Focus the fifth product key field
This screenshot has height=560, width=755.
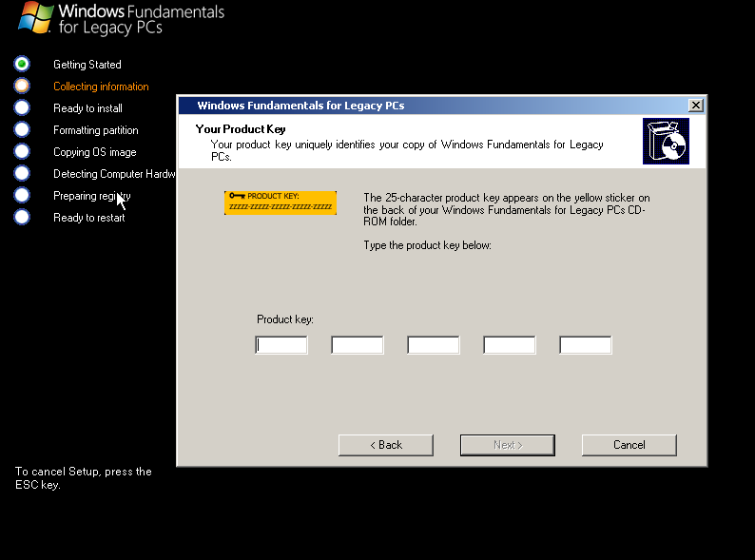[x=586, y=345]
